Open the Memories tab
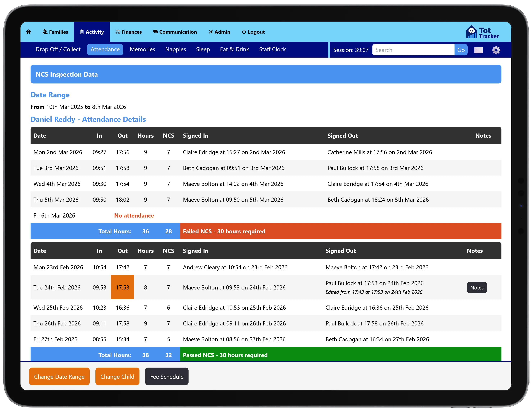 pyautogui.click(x=142, y=49)
